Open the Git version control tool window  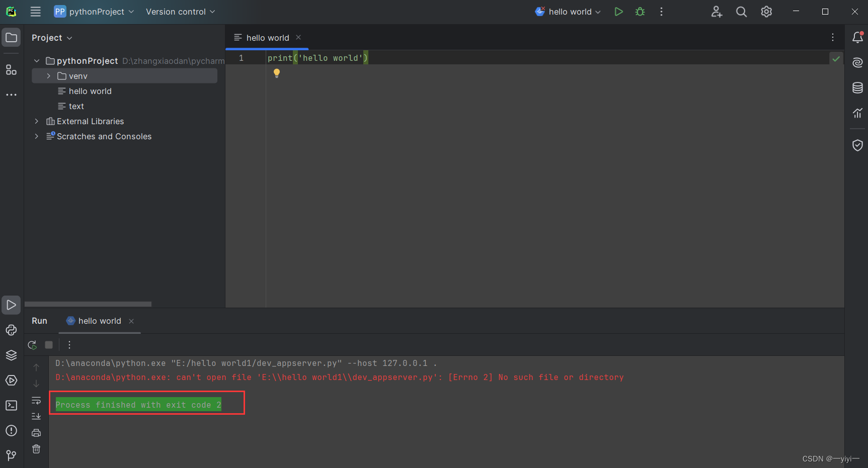point(11,456)
